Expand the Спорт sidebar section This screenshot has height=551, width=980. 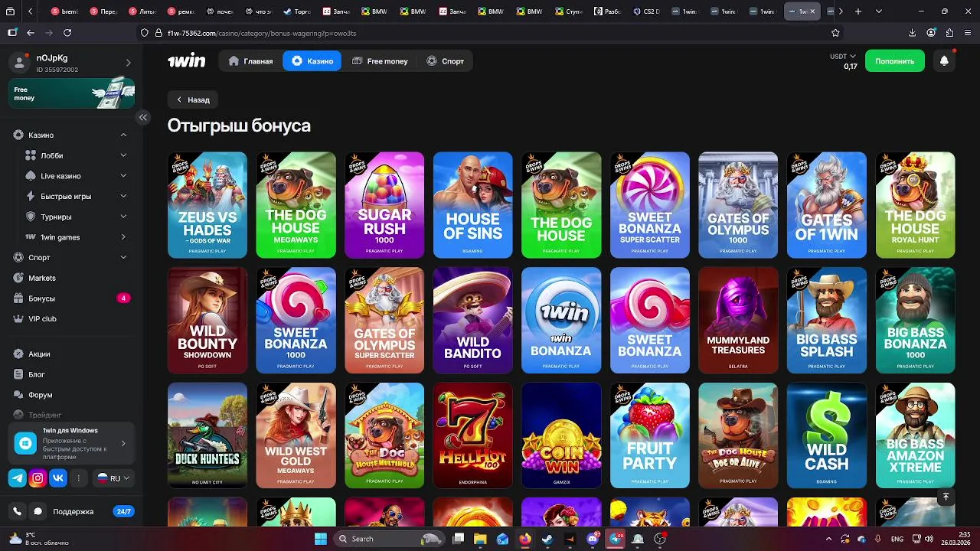point(123,258)
